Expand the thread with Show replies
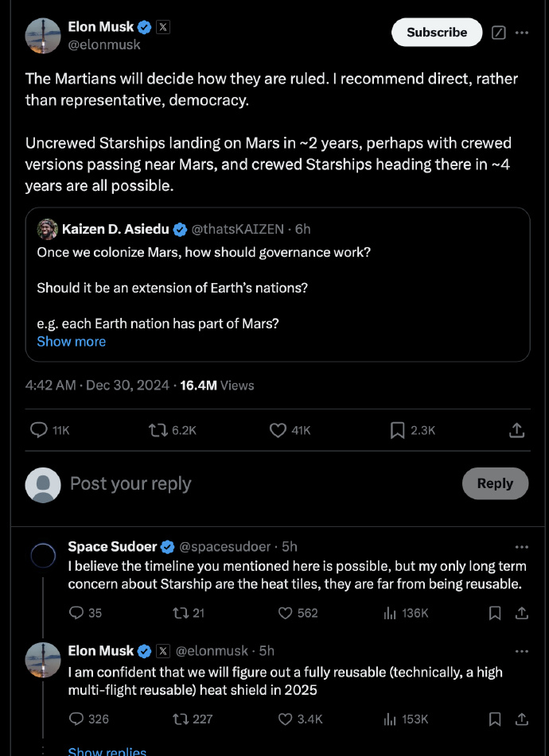Screen dimensions: 549x756 tap(107, 751)
